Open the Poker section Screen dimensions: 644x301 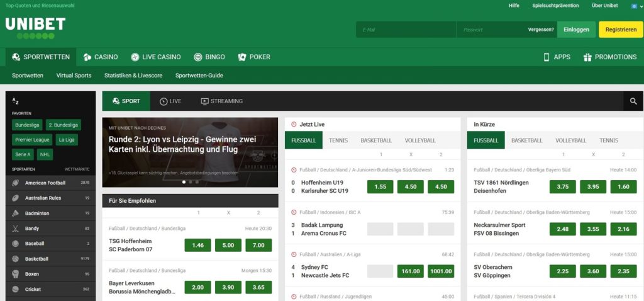coord(254,57)
